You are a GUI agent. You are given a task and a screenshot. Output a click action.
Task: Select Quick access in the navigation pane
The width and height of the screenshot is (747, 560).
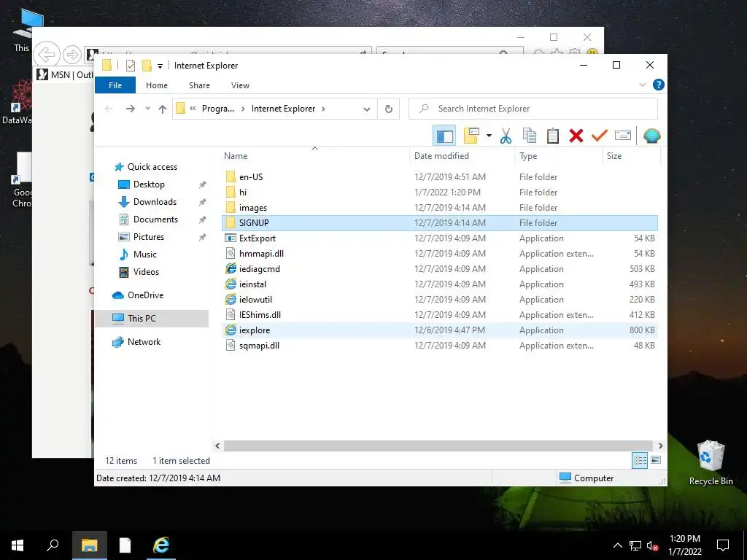[152, 167]
